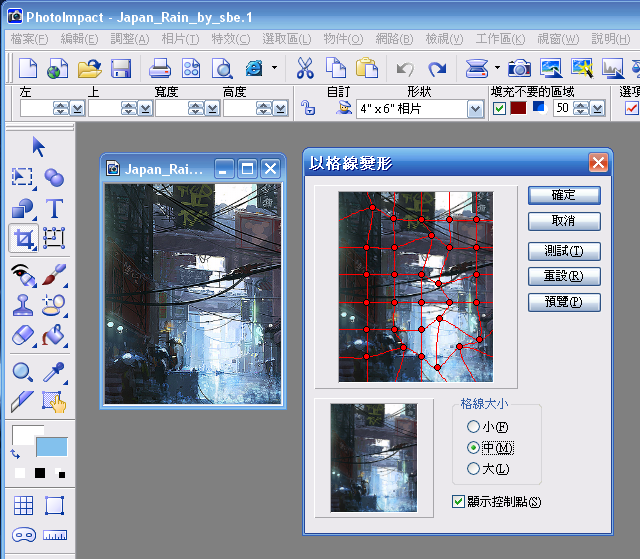Cut with the scissors icon
Viewport: 640px width, 559px height.
(305, 68)
